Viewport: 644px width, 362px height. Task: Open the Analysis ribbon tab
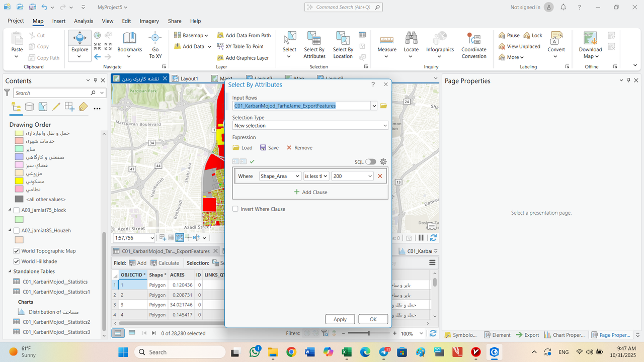[84, 21]
